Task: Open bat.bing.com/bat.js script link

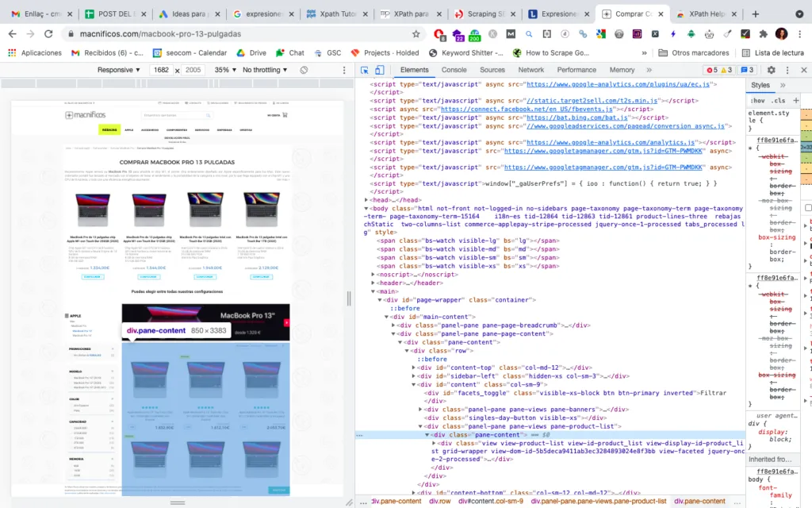Action: tap(577, 117)
